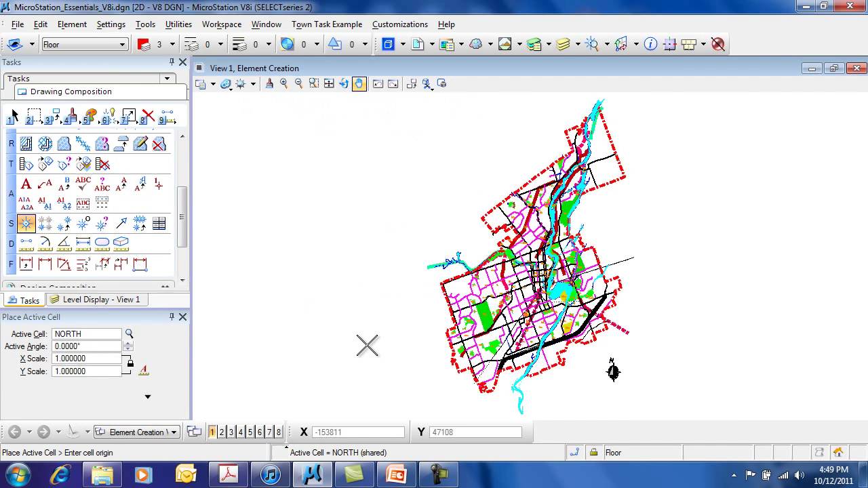Select the Fit View control
This screenshot has width=868, height=488.
pyautogui.click(x=329, y=83)
